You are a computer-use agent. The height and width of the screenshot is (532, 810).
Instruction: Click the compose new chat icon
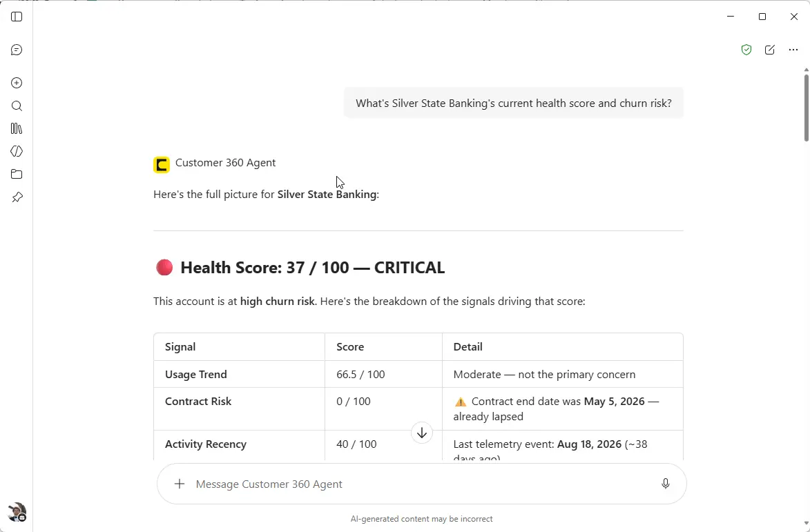pos(770,50)
